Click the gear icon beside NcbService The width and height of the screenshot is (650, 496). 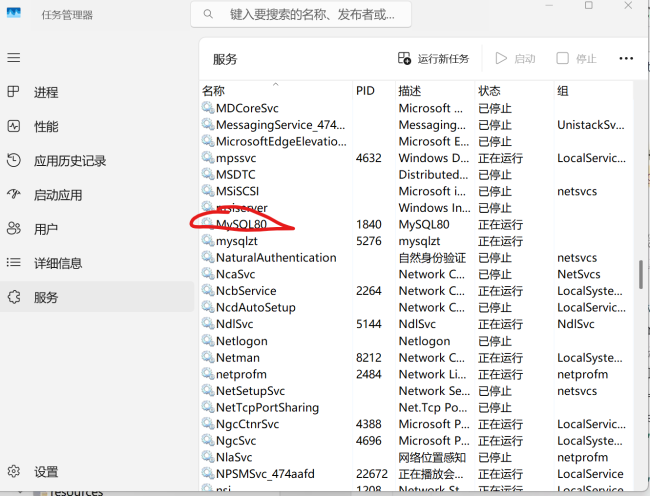coord(208,290)
